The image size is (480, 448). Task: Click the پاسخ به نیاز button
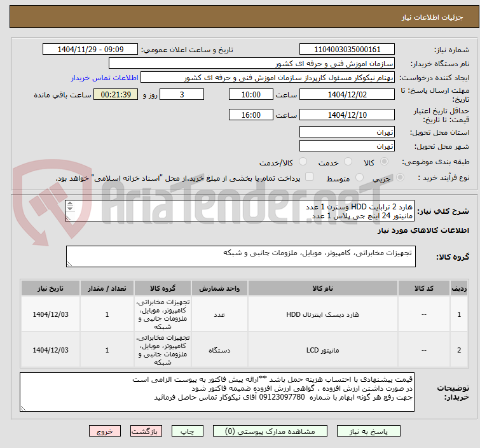(x=369, y=431)
